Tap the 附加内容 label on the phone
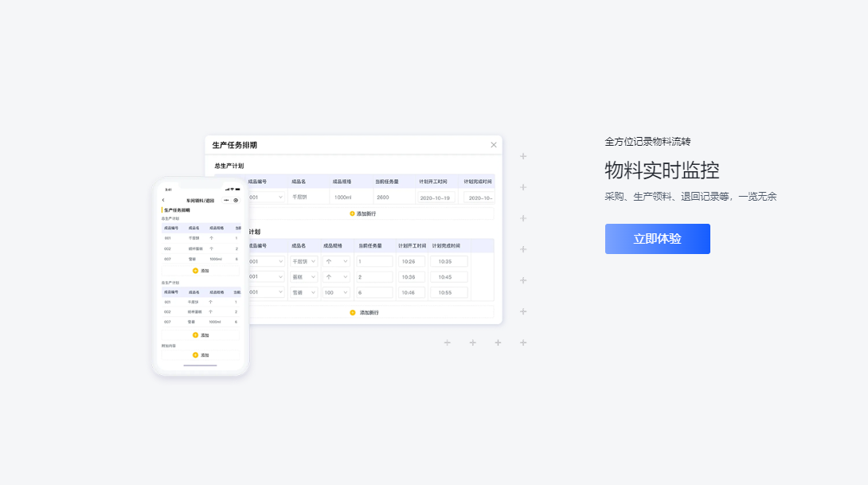The image size is (868, 485). click(x=168, y=346)
